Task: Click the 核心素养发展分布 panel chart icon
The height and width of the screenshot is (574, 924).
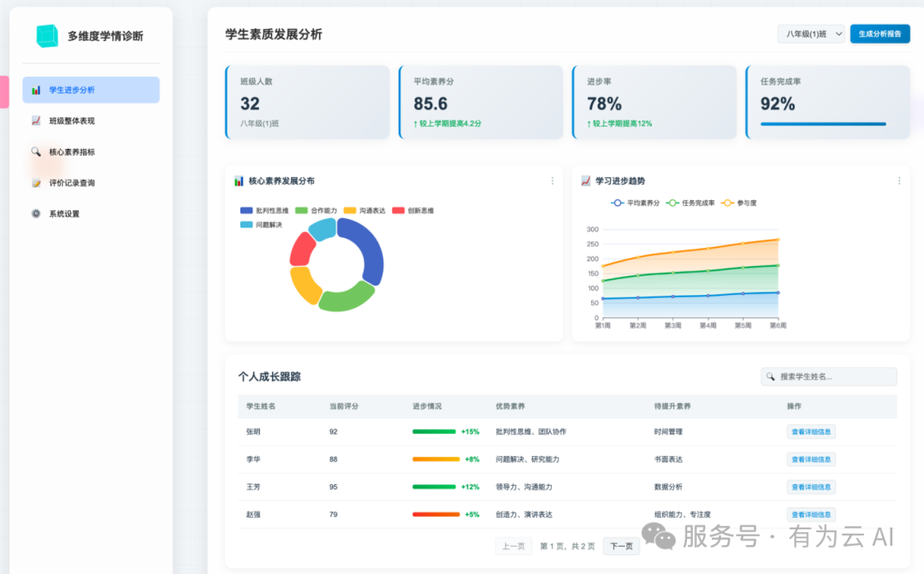Action: [240, 180]
